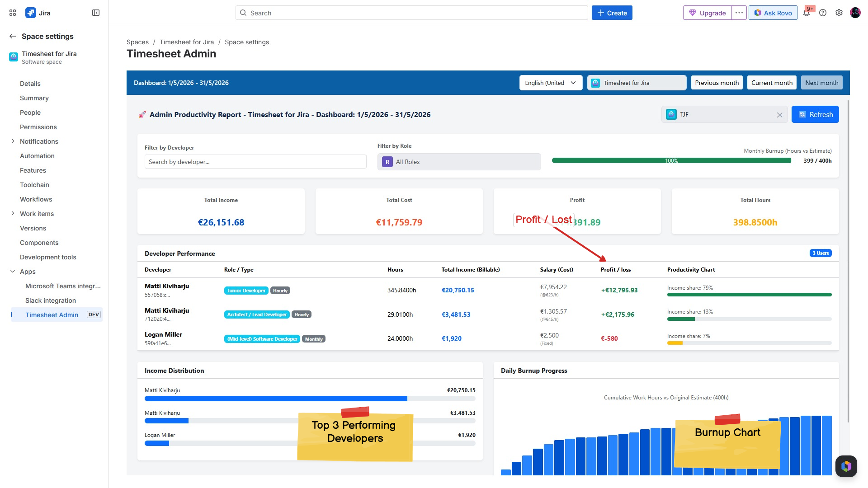Screen dimensions: 868x488
Task: Open the Timesheet for Jira space selector
Action: click(x=637, y=83)
